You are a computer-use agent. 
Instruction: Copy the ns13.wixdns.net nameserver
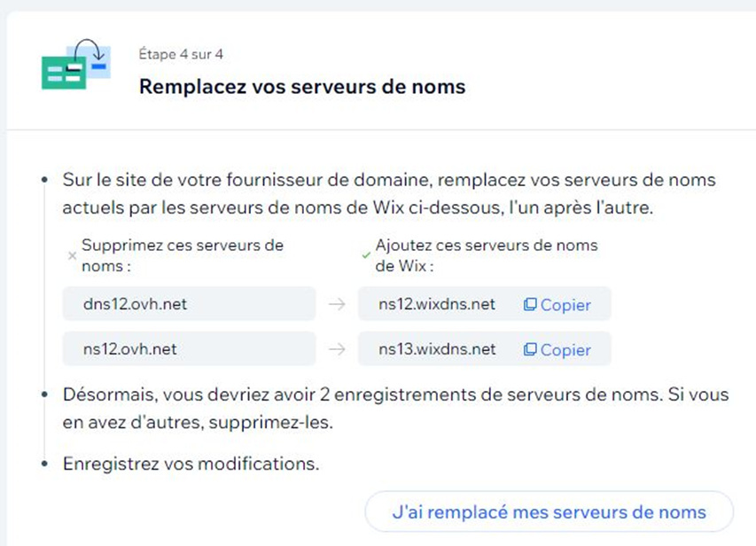[557, 350]
